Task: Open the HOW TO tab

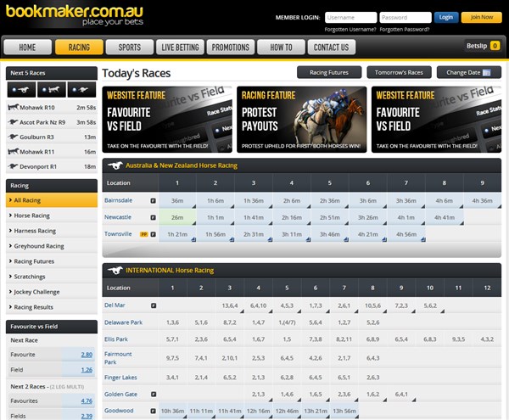Action: pos(281,48)
